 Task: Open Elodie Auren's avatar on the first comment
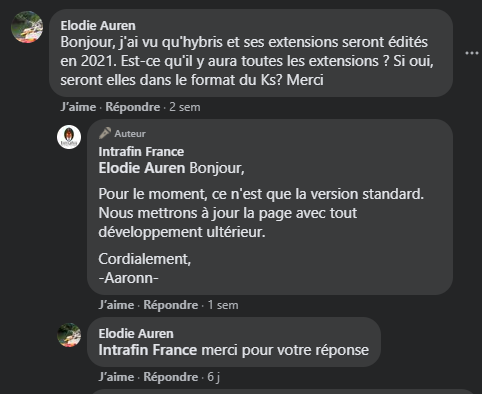tap(27, 27)
